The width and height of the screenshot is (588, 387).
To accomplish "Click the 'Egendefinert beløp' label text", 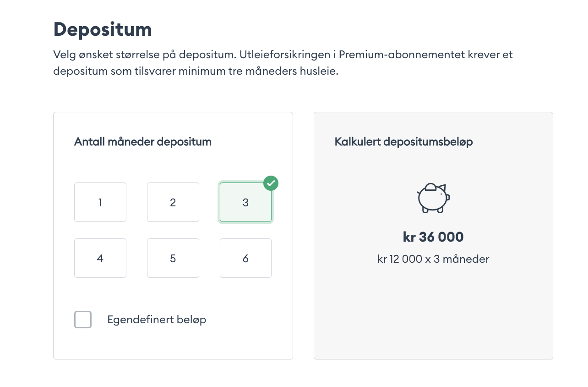I will 157,320.
